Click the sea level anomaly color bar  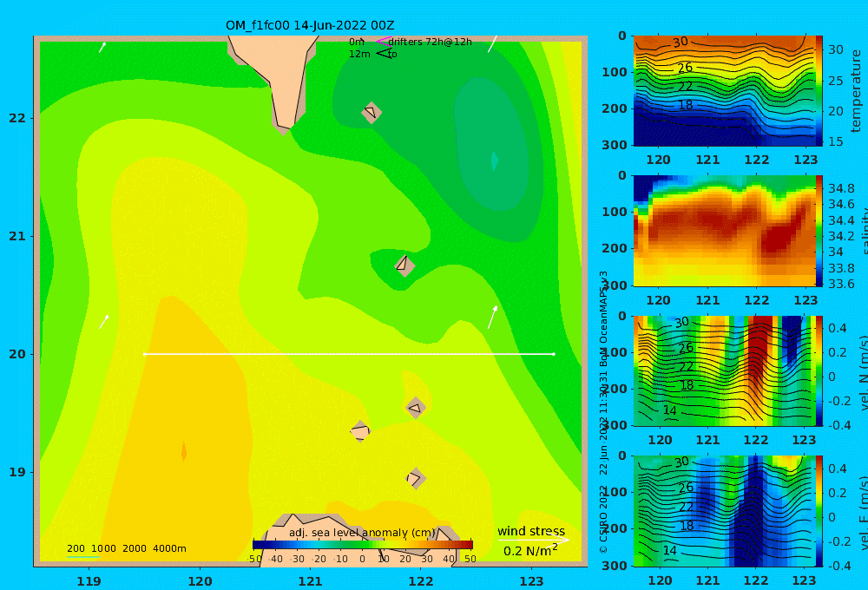(x=363, y=544)
